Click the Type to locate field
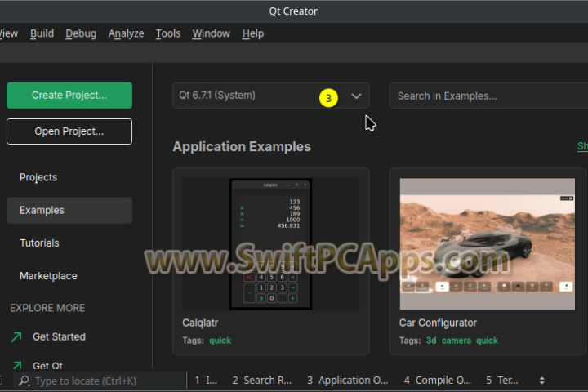Screen dimensions: 588x392 pyautogui.click(x=100, y=381)
